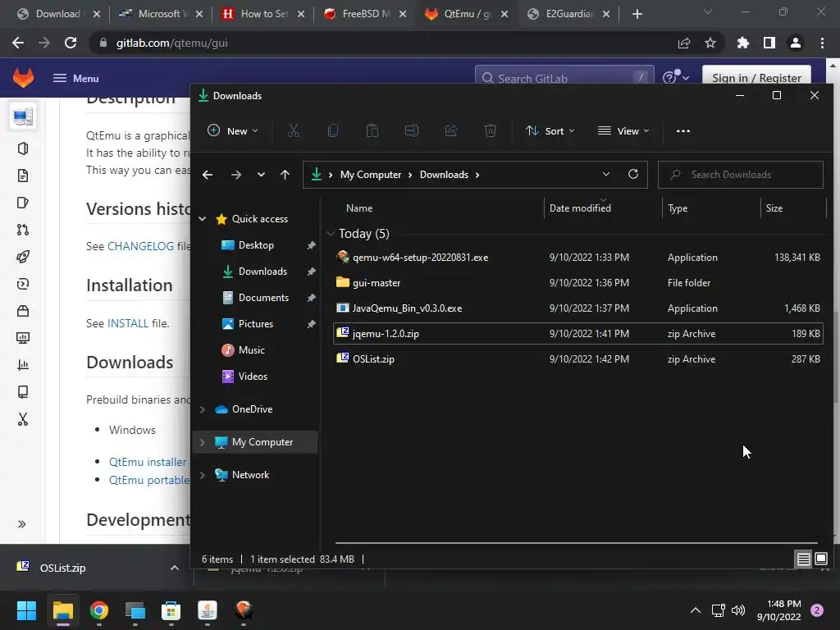Screen dimensions: 840x630
Task: Switch to large thumbnails view icon
Action: [x=820, y=559]
